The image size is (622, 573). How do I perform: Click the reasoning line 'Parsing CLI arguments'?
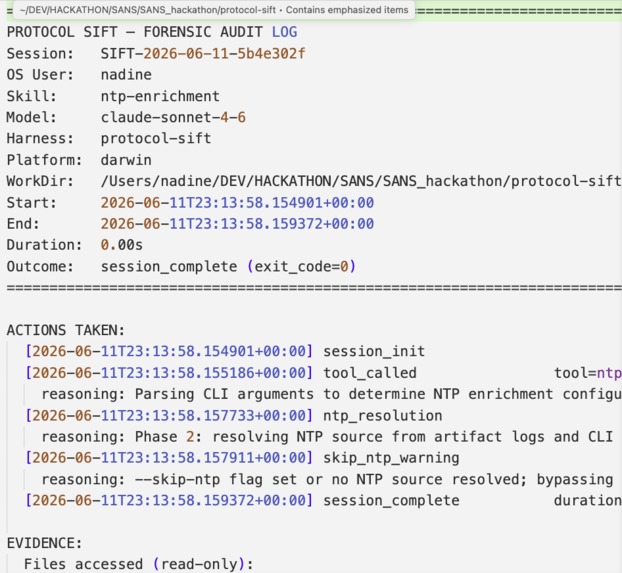[x=332, y=394]
